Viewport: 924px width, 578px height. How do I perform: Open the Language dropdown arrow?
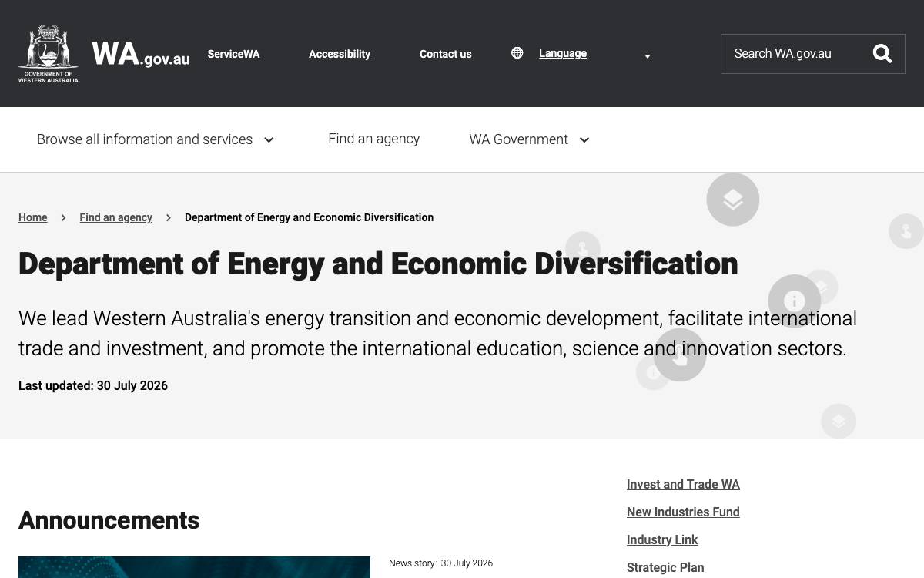pyautogui.click(x=648, y=56)
